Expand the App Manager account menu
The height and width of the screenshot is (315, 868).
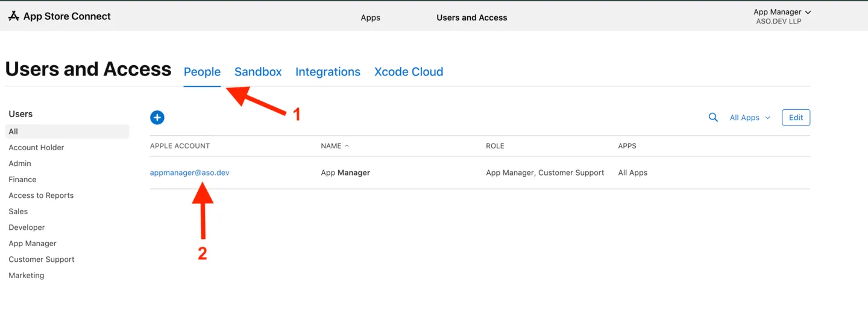coord(782,12)
